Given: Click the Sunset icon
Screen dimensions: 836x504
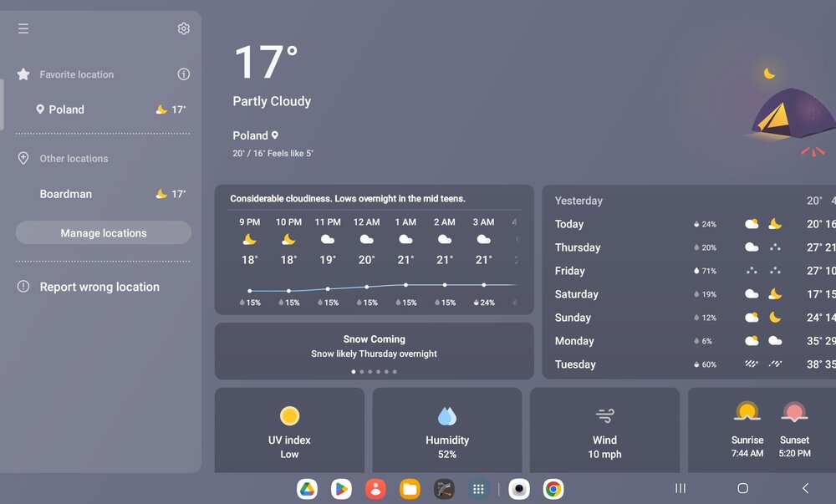Looking at the screenshot, I should (x=794, y=412).
